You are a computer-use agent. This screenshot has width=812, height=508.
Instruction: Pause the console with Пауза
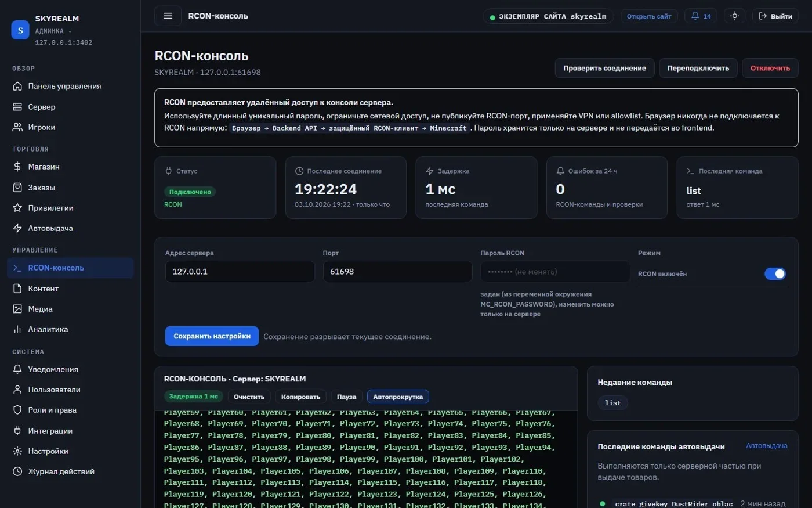pos(346,397)
